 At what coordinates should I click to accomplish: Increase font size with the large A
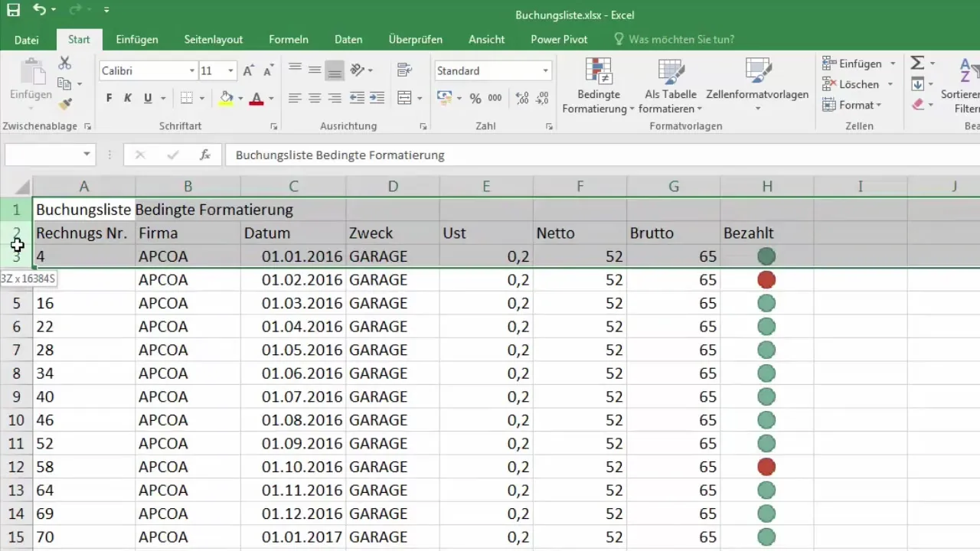tap(248, 70)
